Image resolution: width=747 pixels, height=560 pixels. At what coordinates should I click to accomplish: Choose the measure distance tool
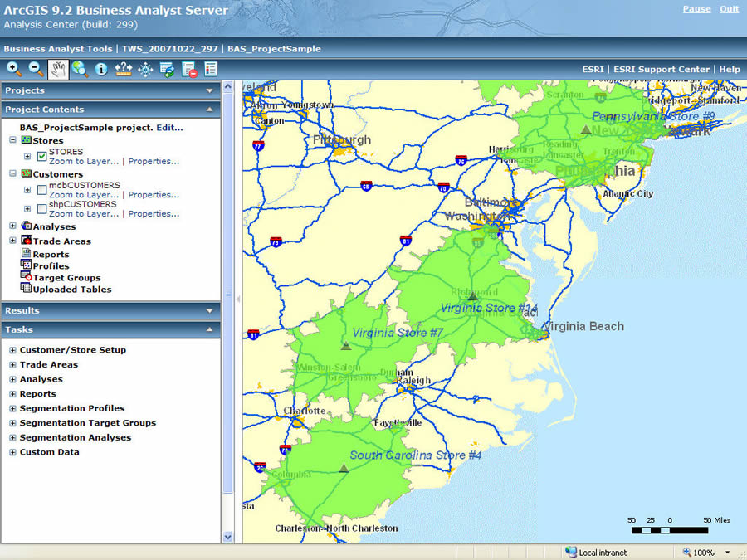pyautogui.click(x=124, y=69)
